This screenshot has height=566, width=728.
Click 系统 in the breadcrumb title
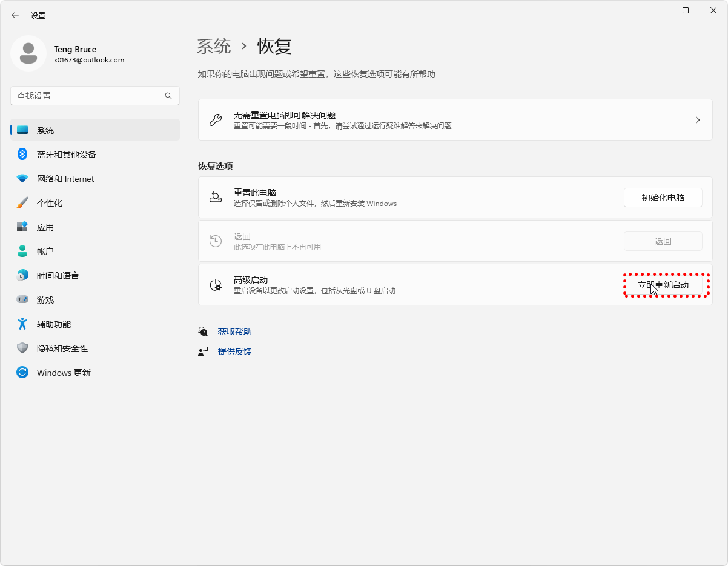coord(214,46)
